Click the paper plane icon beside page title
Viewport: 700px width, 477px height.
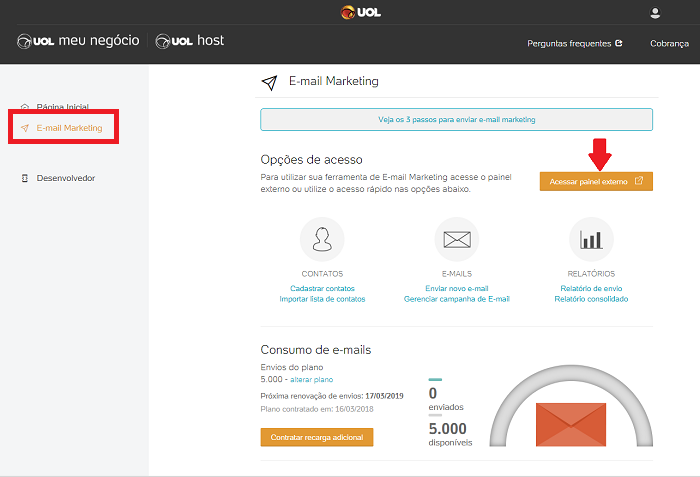click(270, 82)
